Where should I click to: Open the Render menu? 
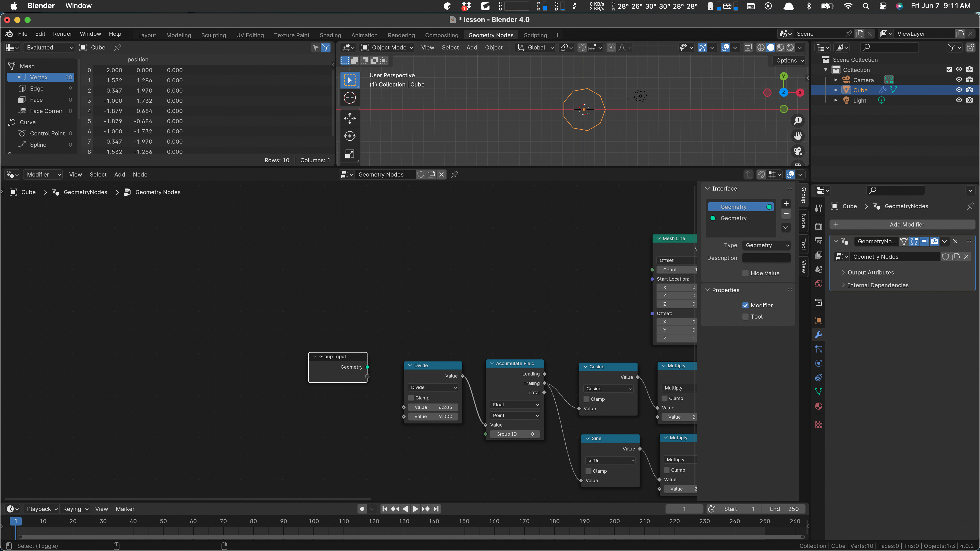coord(62,34)
